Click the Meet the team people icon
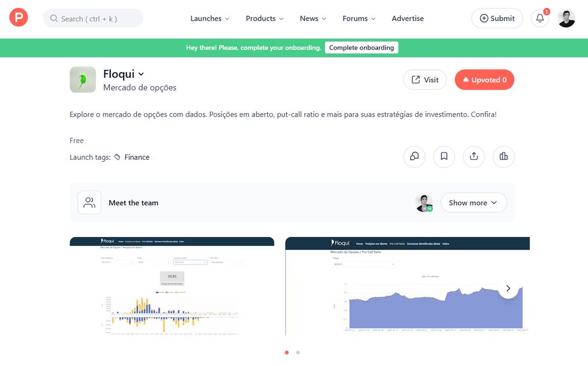The width and height of the screenshot is (588, 366). [x=89, y=202]
